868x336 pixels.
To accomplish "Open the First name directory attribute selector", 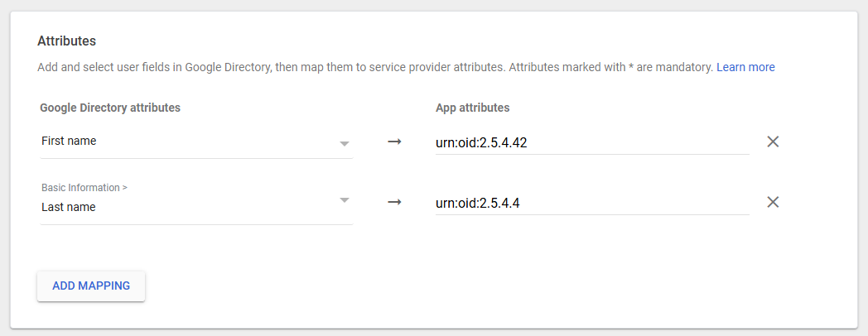I will click(195, 142).
